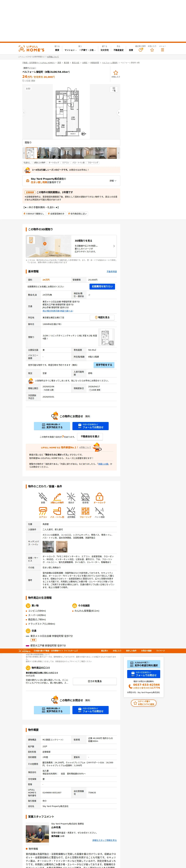Viewport: 186px width, 868px height.
Task: Click the 初期費用を知りたい button
Action: pos(103,286)
